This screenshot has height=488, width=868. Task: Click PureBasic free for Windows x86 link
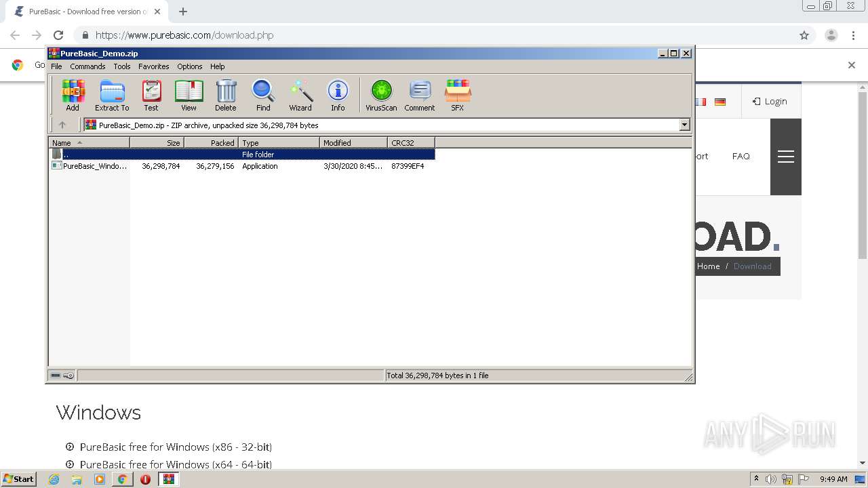[176, 447]
